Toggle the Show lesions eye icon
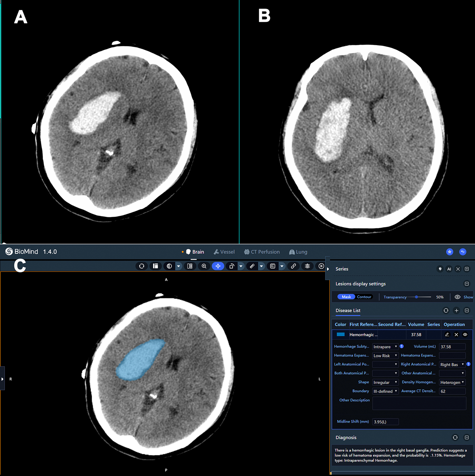The height and width of the screenshot is (476, 475). pyautogui.click(x=458, y=297)
